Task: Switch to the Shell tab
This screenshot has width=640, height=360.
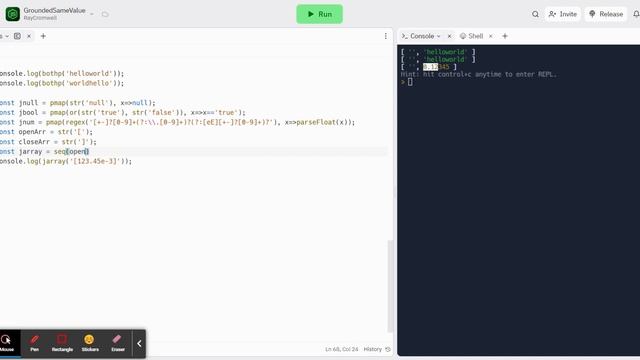Action: (472, 36)
